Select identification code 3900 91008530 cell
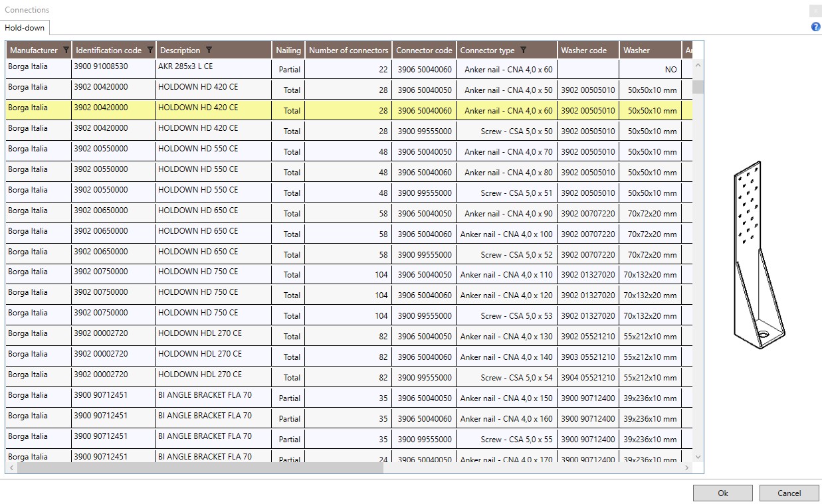This screenshot has width=822, height=504. tap(114, 69)
